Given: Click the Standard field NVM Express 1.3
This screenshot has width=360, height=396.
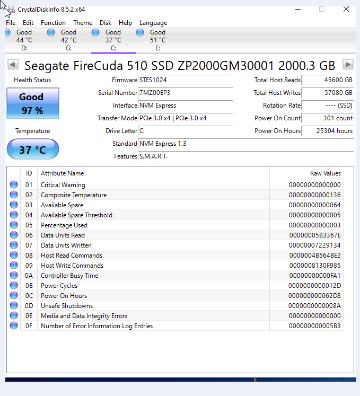Looking at the screenshot, I should click(246, 144).
